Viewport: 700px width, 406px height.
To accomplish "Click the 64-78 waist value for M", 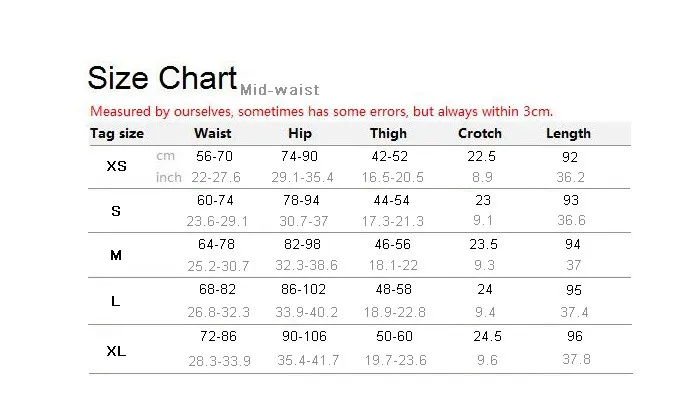I will (x=217, y=244).
